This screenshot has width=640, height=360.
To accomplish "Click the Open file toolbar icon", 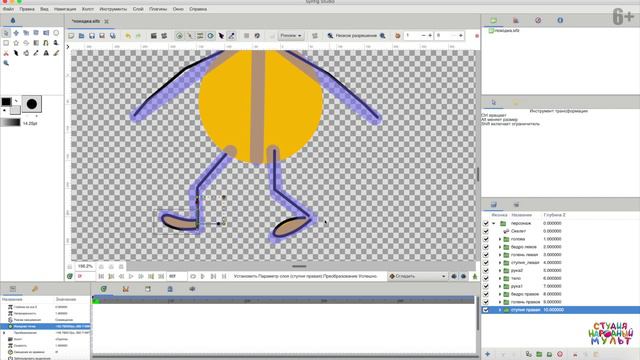I will coord(82,36).
